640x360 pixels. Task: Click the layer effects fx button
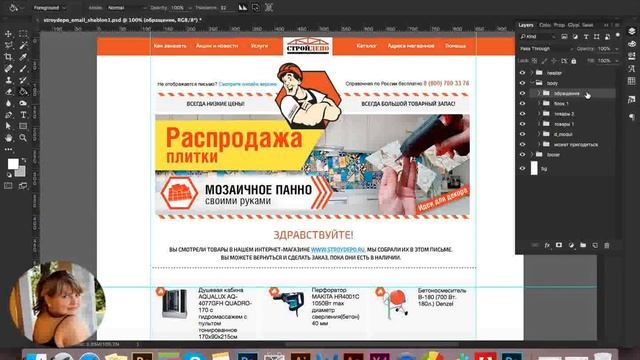[547, 245]
